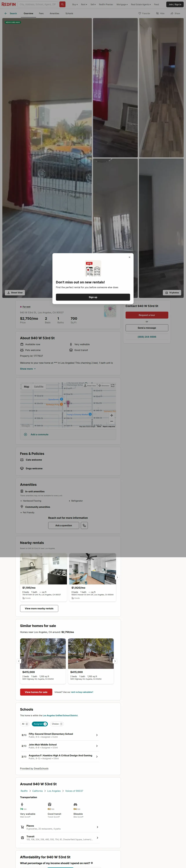This screenshot has width=186, height=868.
Task: Open Street View from photo gallery
Action: tap(15, 293)
